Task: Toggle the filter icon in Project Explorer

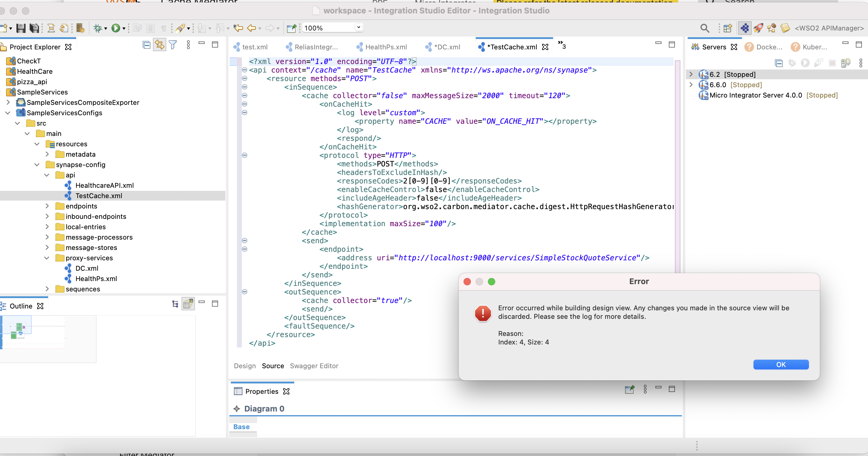Action: (x=172, y=45)
